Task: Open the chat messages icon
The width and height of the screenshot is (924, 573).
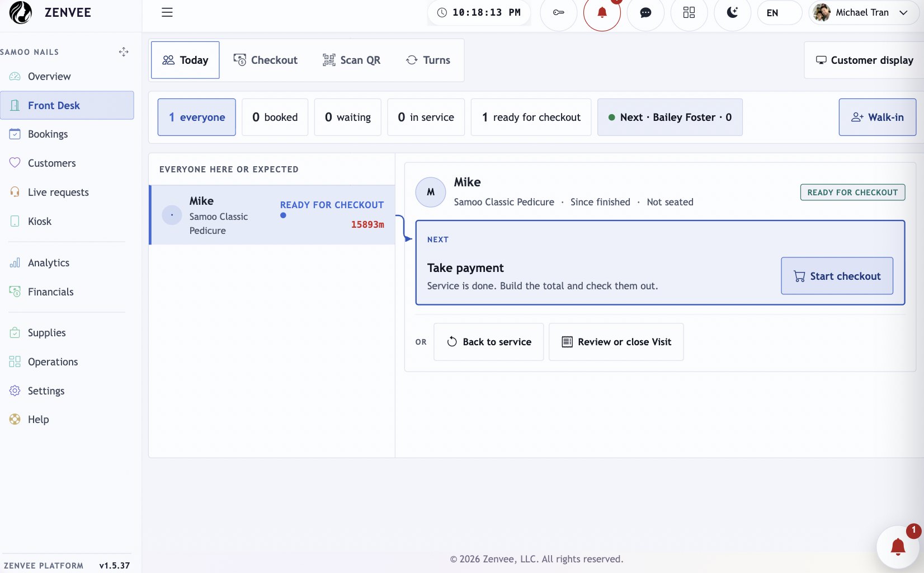Action: click(645, 12)
